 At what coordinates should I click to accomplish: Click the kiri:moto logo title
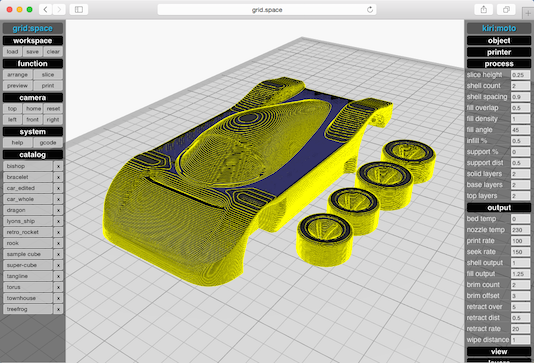pos(499,28)
